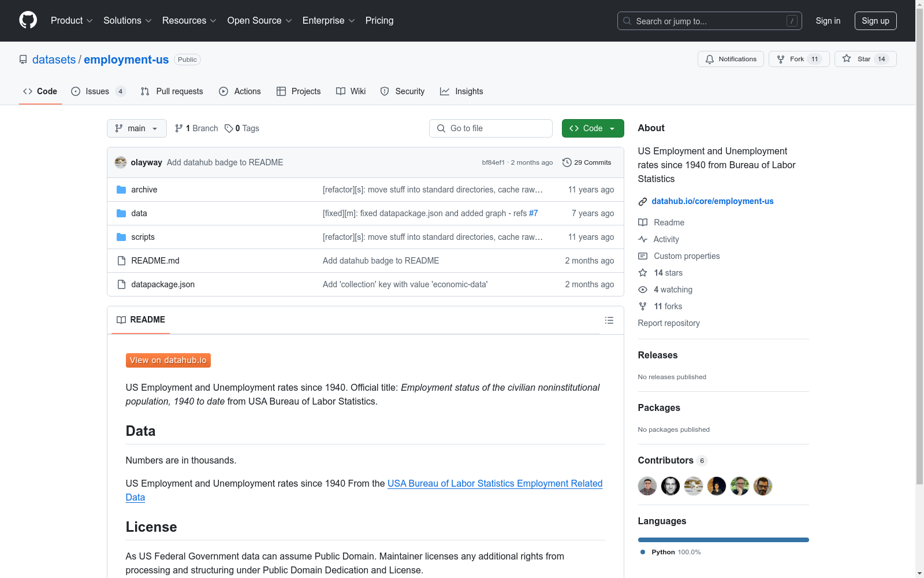Click the fork icon beside 11 forks
Viewport: 924px width, 578px height.
tap(643, 306)
